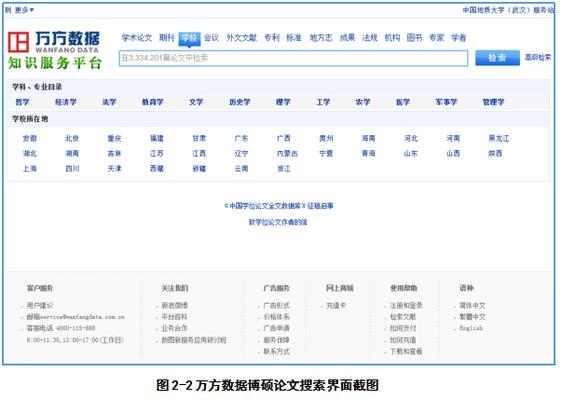The width and height of the screenshot is (562, 400).
Task: Open the 哲学 discipline category
Action: [x=22, y=102]
